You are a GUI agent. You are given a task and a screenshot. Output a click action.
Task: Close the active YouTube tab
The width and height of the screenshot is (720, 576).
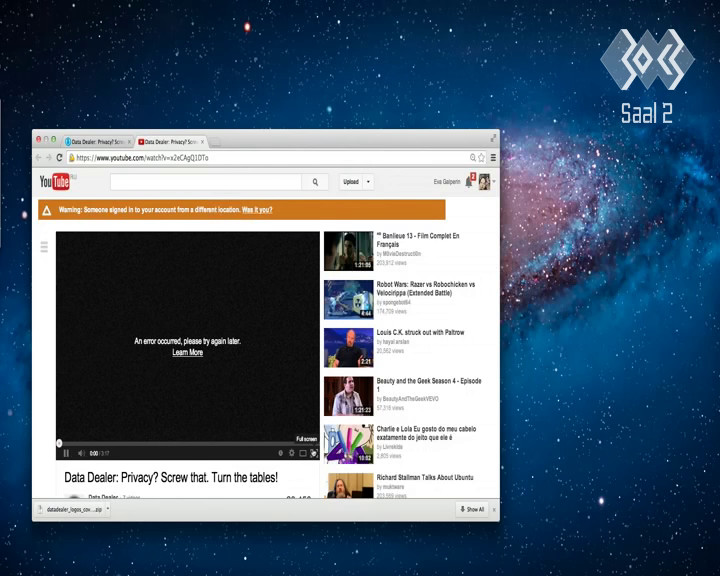[x=202, y=142]
